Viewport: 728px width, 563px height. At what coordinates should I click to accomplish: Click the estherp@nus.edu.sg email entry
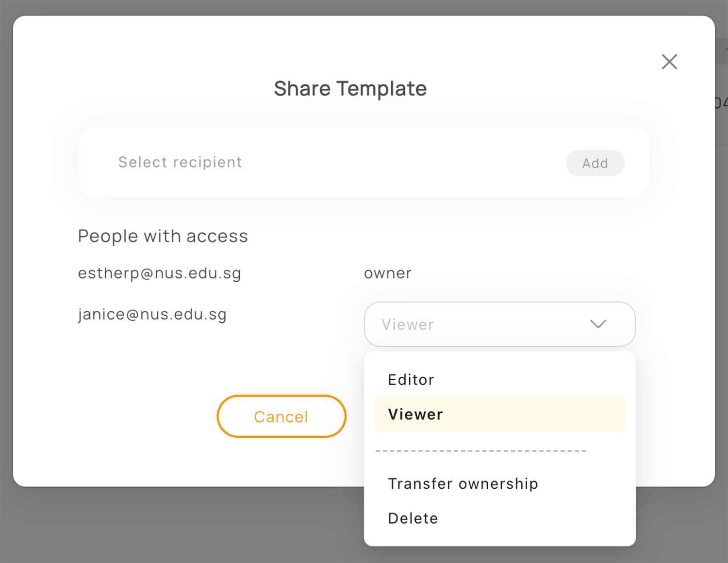click(159, 273)
